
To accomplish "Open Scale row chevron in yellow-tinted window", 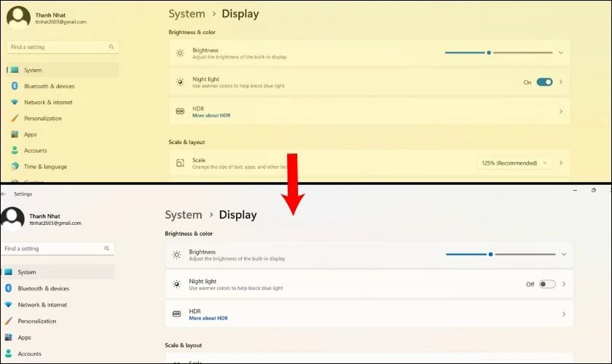I will click(x=561, y=163).
